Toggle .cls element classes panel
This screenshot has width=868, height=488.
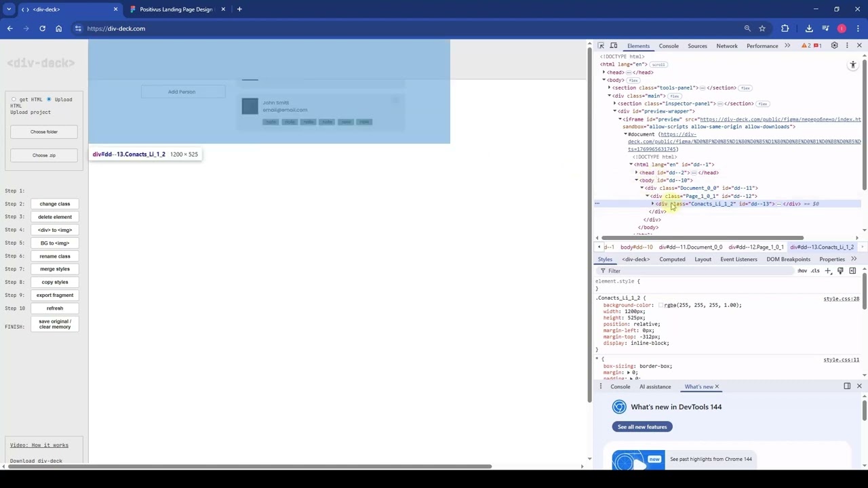(815, 271)
